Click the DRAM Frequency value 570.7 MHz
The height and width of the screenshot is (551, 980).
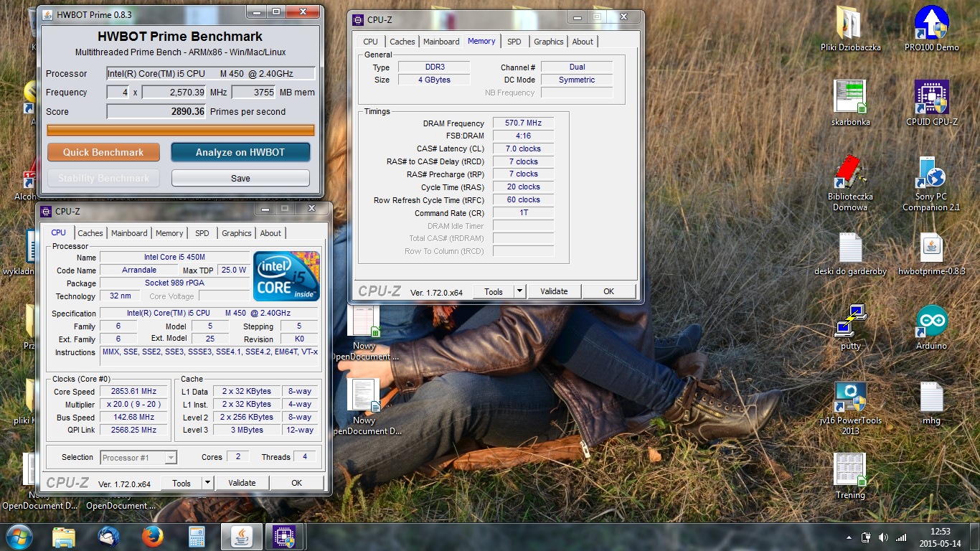(x=523, y=123)
